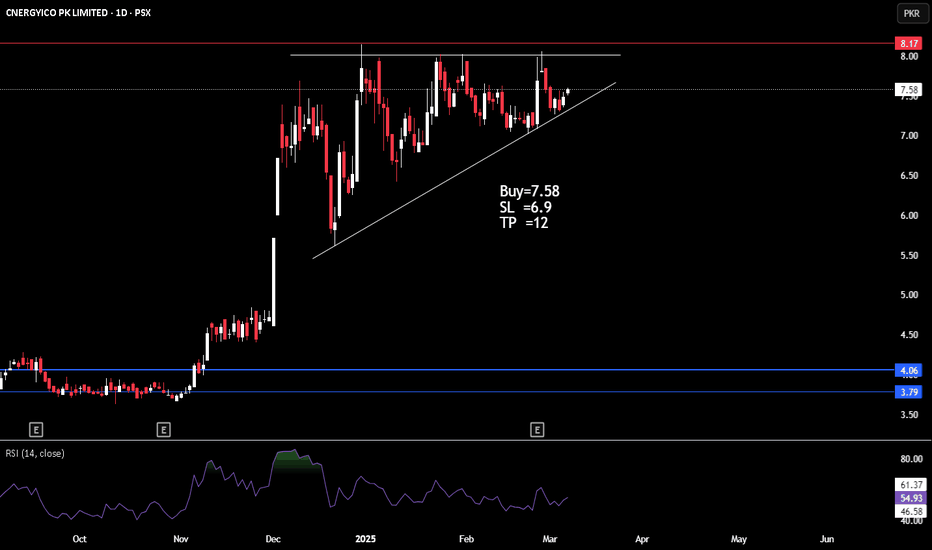Click the blue 4.06 price label
This screenshot has height=550, width=932.
pos(909,370)
